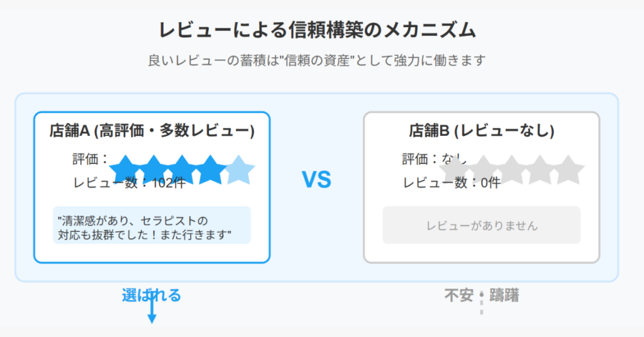Click the 不安・躊躇 label

click(482, 295)
